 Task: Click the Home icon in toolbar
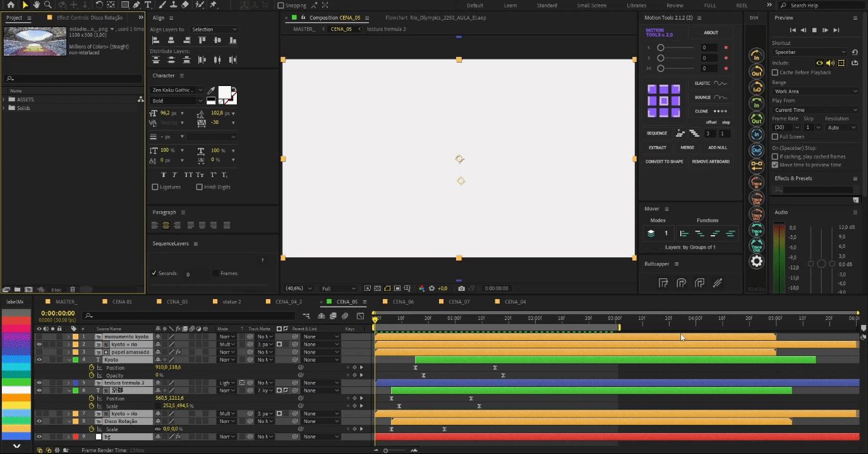pyautogui.click(x=11, y=5)
